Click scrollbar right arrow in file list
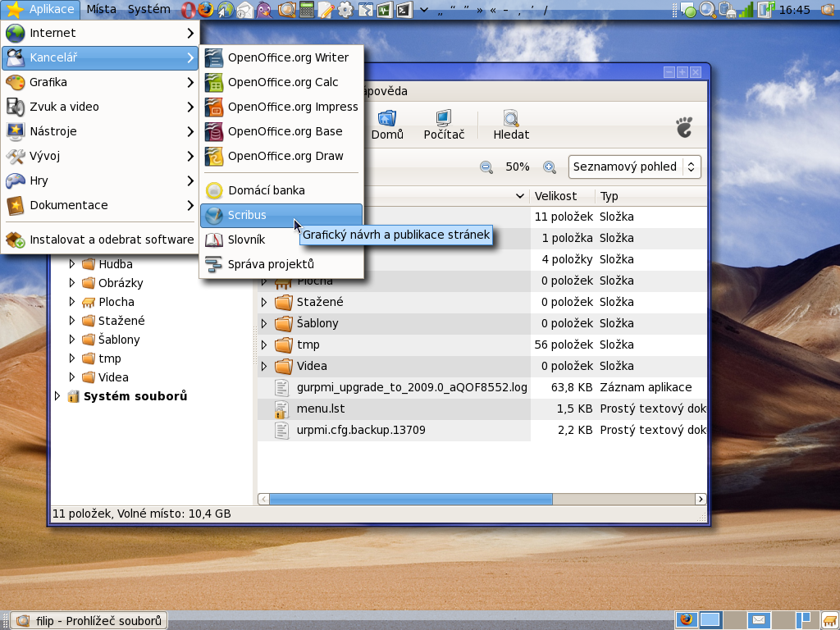The width and height of the screenshot is (840, 630). [701, 500]
